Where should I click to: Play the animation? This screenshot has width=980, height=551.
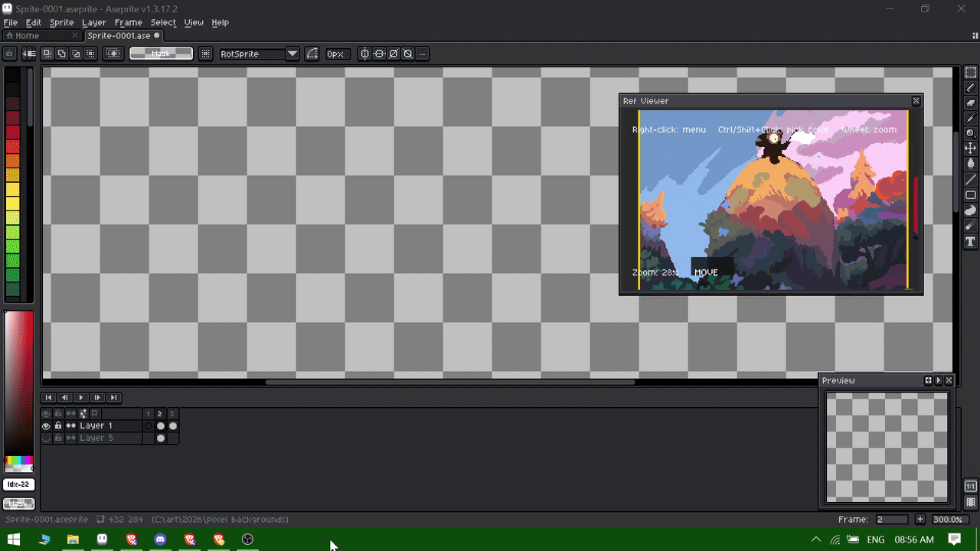(x=81, y=397)
